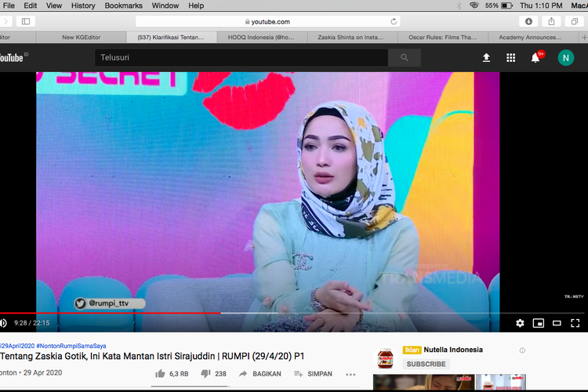
Task: Enter fullscreen mode on video
Action: pyautogui.click(x=575, y=322)
